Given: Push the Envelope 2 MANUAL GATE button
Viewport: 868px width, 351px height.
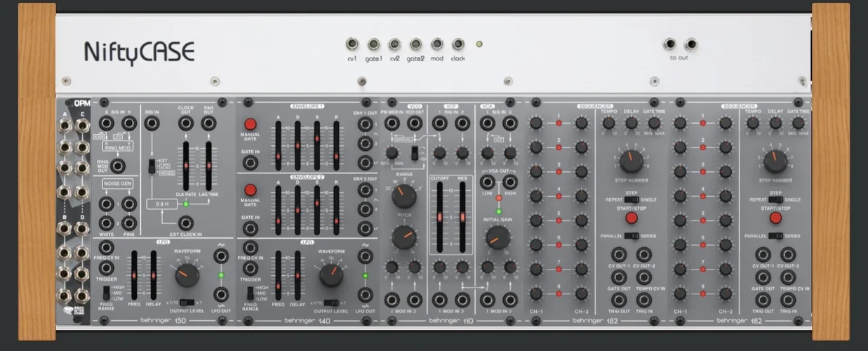Looking at the screenshot, I should (250, 190).
